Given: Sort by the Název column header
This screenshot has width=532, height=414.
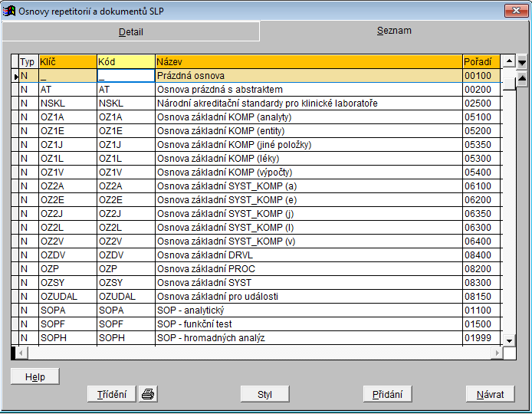Looking at the screenshot, I should point(308,61).
